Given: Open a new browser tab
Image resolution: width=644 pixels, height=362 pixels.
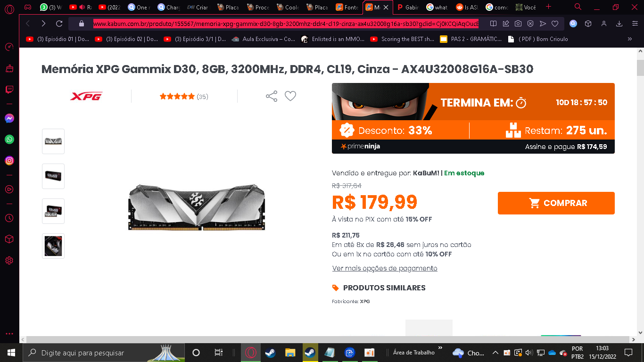Looking at the screenshot, I should click(x=548, y=7).
